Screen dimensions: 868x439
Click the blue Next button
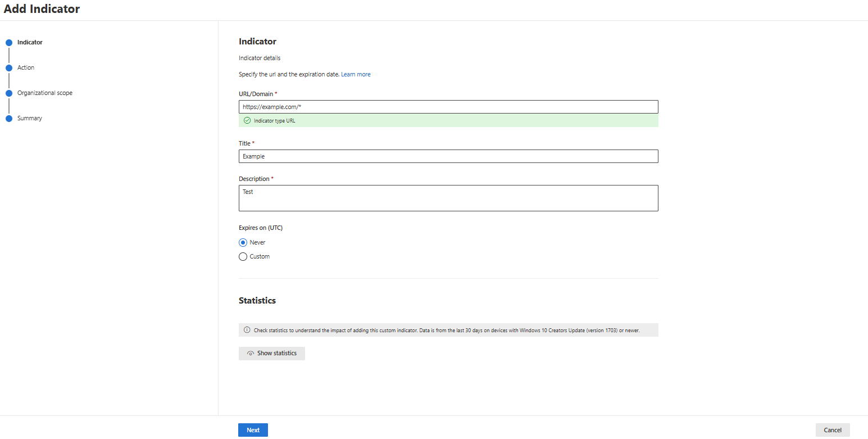tap(253, 430)
